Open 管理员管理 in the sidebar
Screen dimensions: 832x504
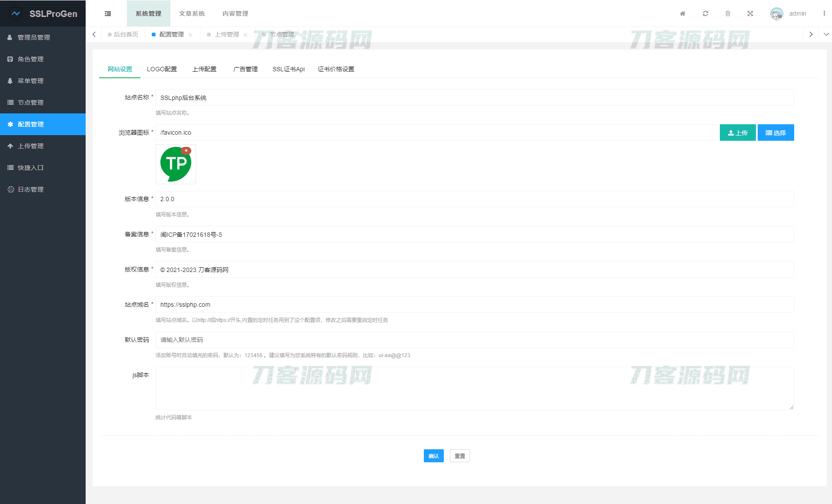click(x=43, y=37)
